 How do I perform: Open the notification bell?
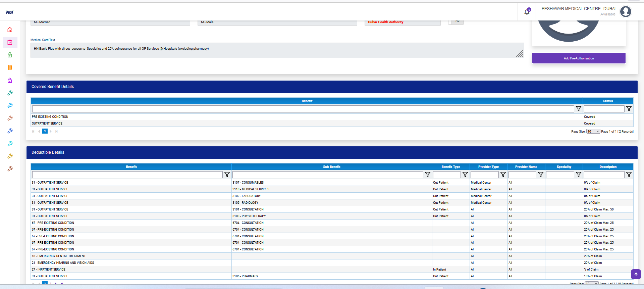pos(527,12)
